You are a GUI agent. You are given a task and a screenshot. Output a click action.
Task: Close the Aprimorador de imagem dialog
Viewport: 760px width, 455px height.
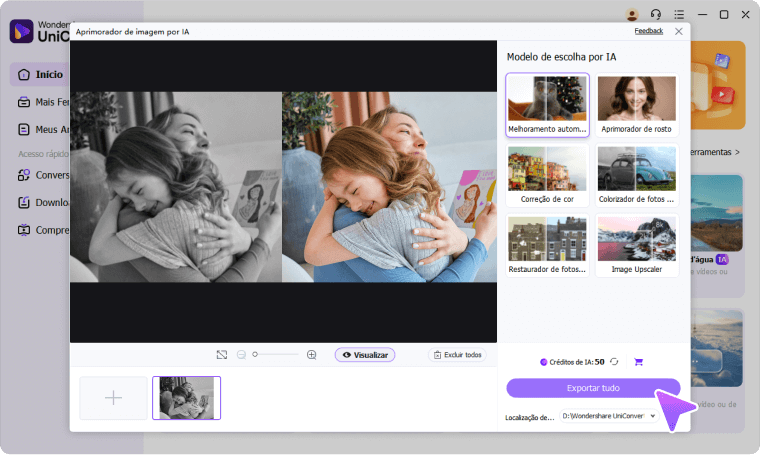pos(679,31)
